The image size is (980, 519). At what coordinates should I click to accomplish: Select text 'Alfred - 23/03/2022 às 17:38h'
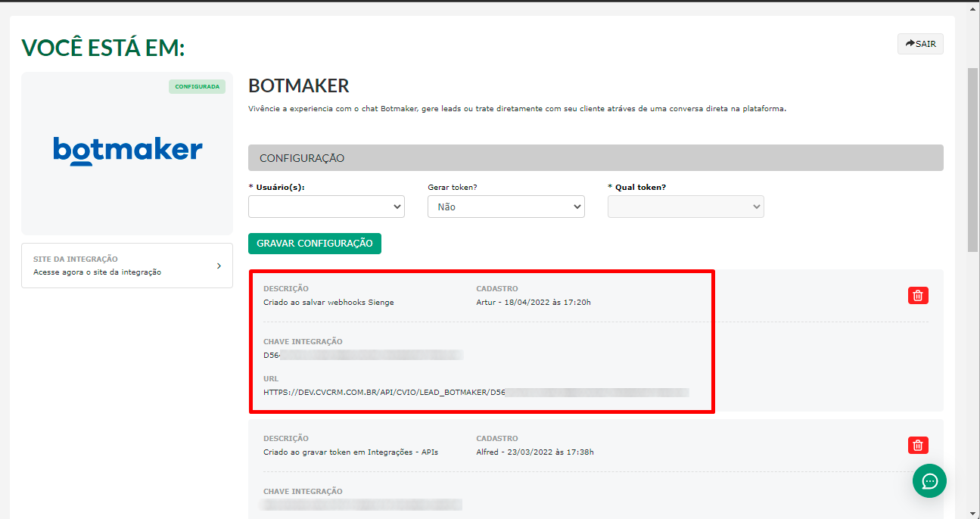pos(535,452)
